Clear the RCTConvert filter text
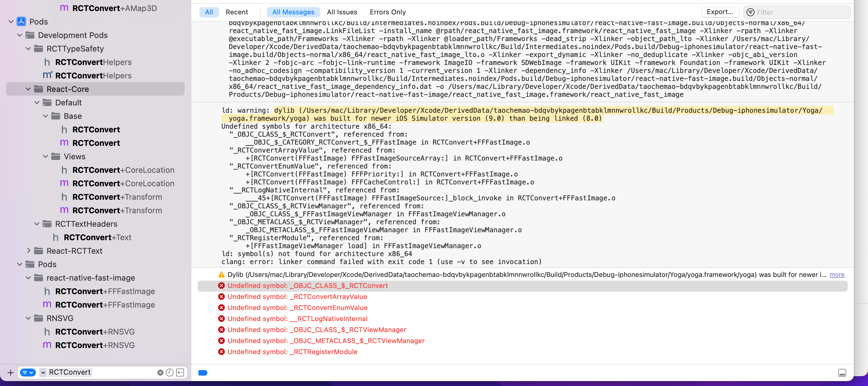This screenshot has height=386, width=868. tap(160, 373)
